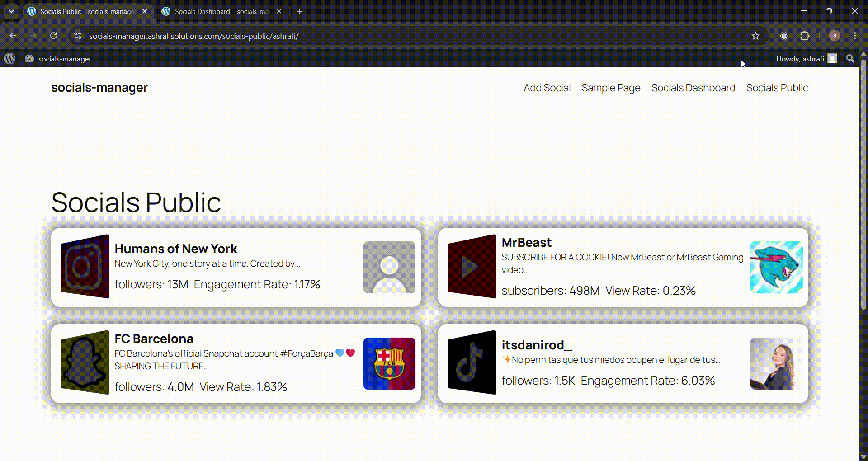Click the WordPress logo in admin bar
868x461 pixels.
pyautogui.click(x=9, y=59)
